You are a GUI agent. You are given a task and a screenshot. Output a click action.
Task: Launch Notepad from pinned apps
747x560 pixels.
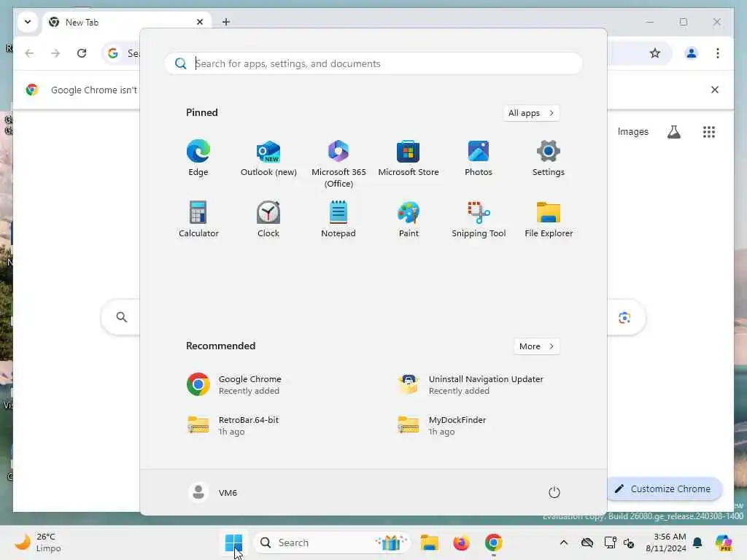(338, 219)
